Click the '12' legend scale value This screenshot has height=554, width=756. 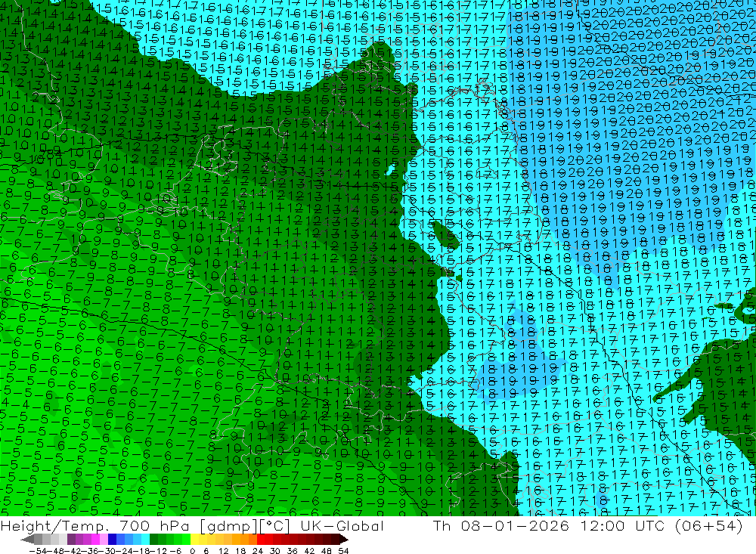click(x=224, y=551)
